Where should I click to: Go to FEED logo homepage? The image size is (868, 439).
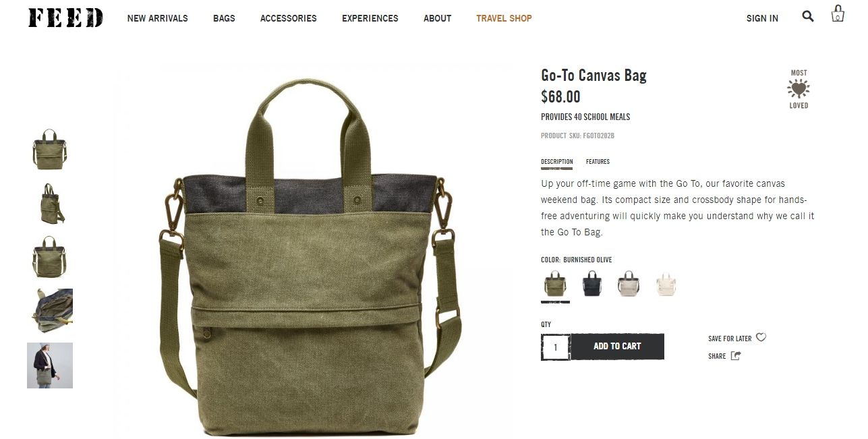65,18
